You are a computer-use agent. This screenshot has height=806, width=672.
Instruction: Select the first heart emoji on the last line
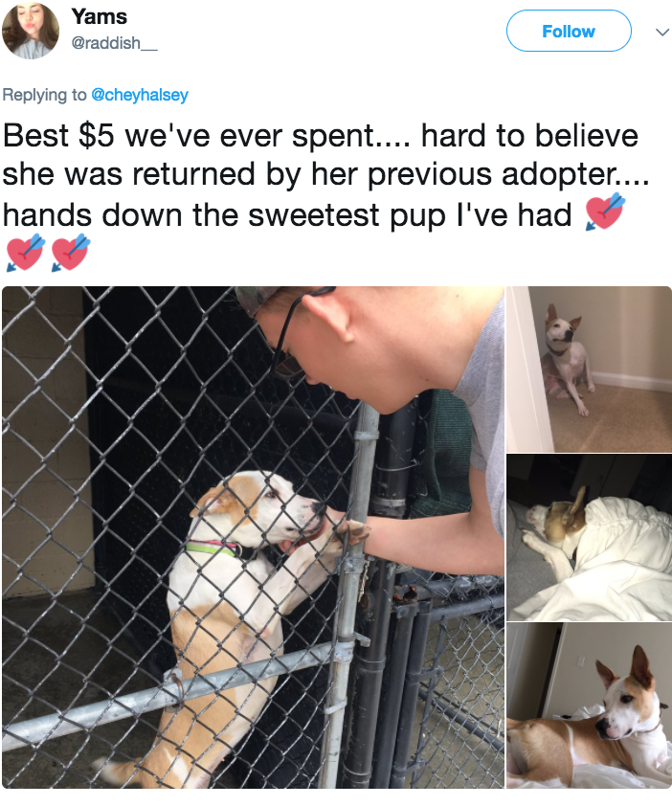(x=25, y=252)
